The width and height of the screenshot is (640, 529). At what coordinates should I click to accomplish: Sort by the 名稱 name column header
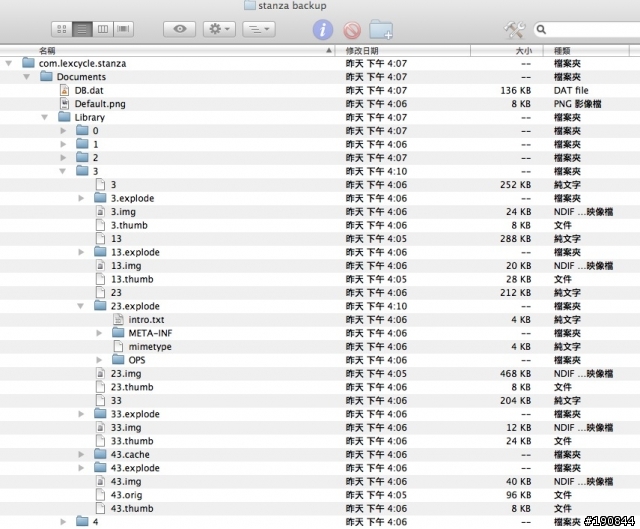pos(167,51)
